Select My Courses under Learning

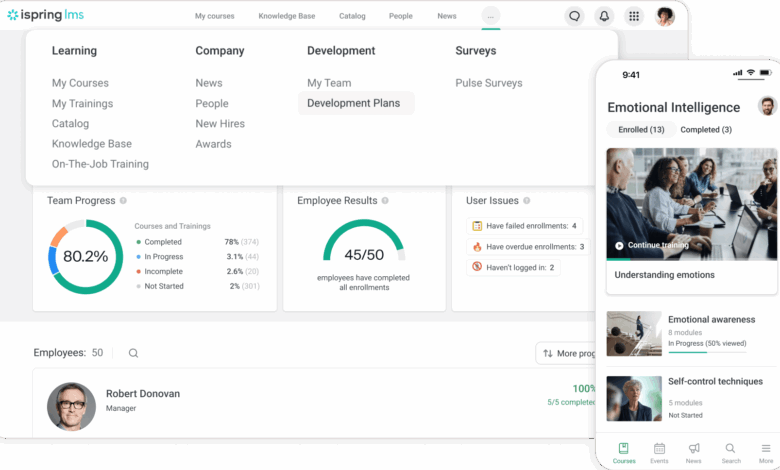click(80, 83)
